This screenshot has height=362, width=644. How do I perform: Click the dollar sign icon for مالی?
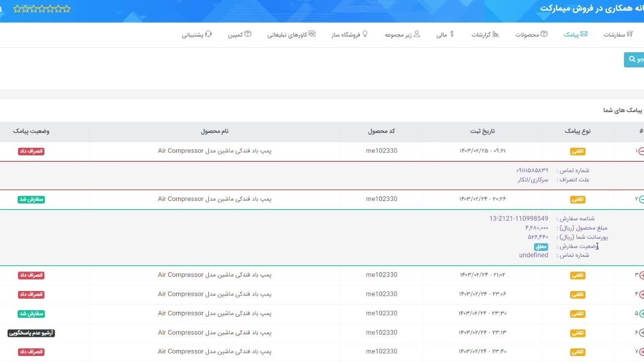(x=452, y=34)
